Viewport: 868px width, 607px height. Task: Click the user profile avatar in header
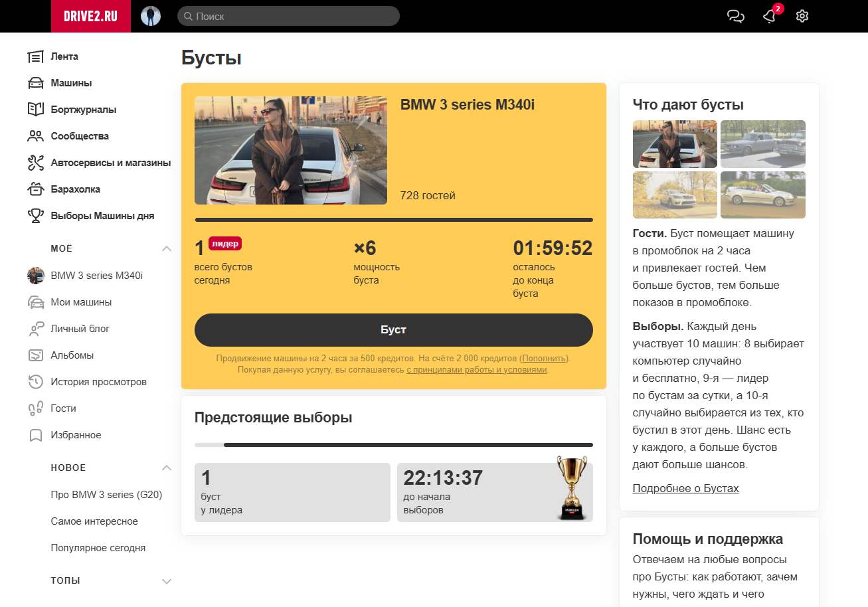[x=151, y=16]
